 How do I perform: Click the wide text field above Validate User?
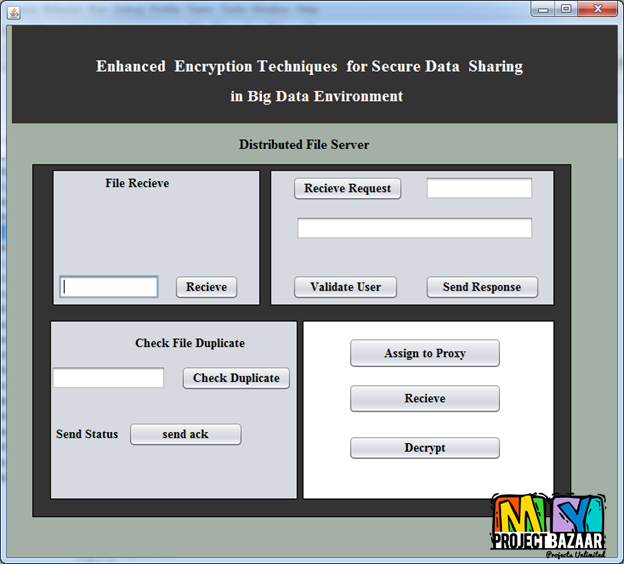pos(414,228)
